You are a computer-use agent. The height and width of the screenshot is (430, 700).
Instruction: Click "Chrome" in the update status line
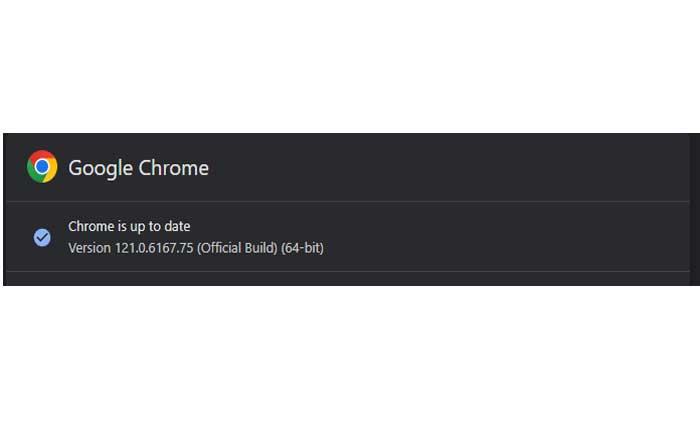90,227
